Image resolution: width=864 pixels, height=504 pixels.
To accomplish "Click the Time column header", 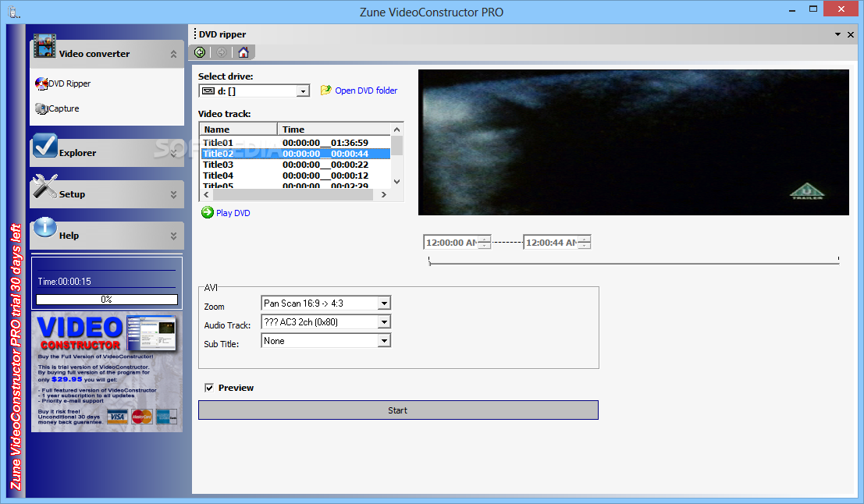I will (x=334, y=130).
